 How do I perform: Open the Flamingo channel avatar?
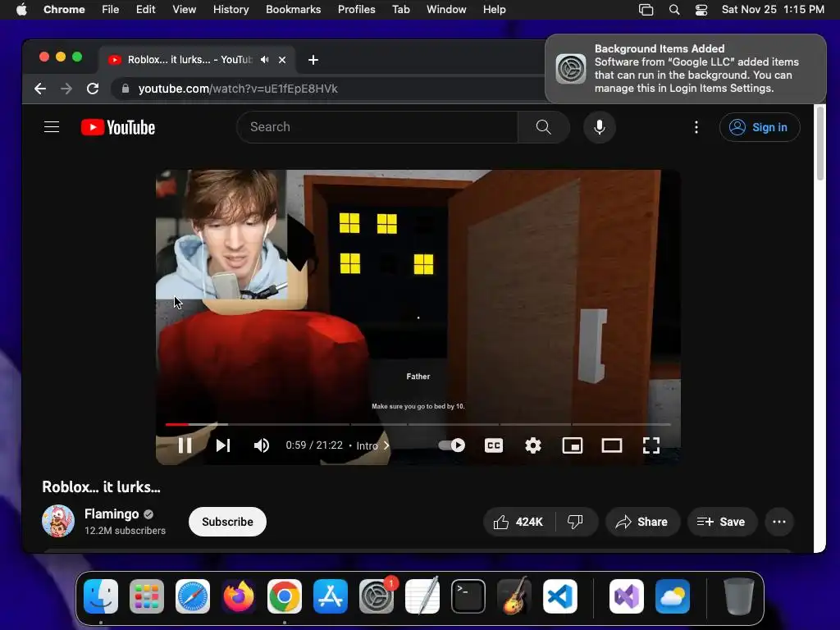click(x=58, y=521)
